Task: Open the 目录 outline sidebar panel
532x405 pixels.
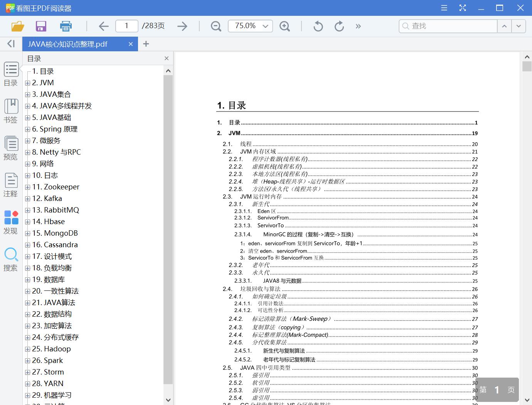Action: click(11, 74)
